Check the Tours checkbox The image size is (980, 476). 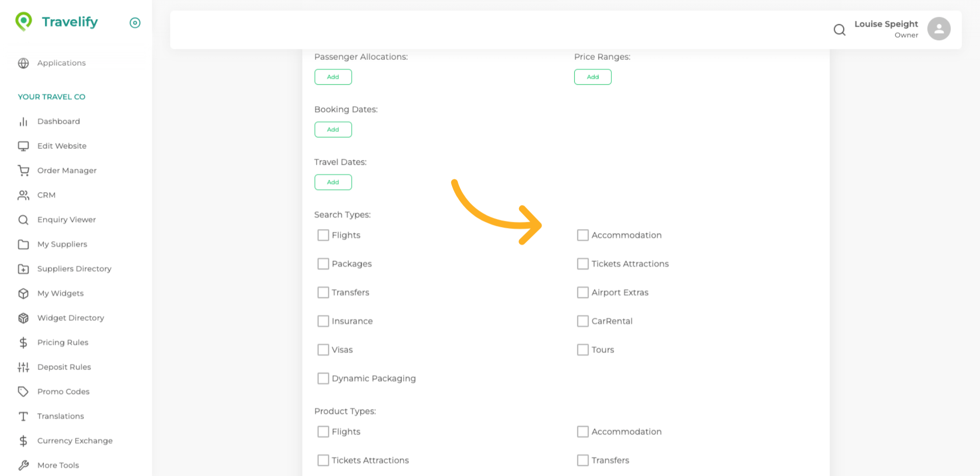pyautogui.click(x=583, y=349)
